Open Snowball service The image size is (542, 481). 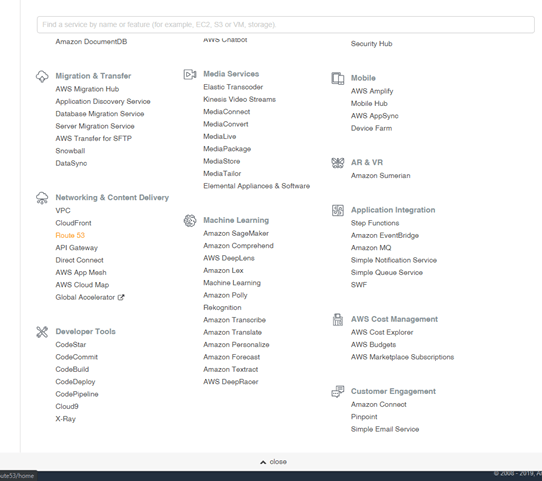[70, 151]
